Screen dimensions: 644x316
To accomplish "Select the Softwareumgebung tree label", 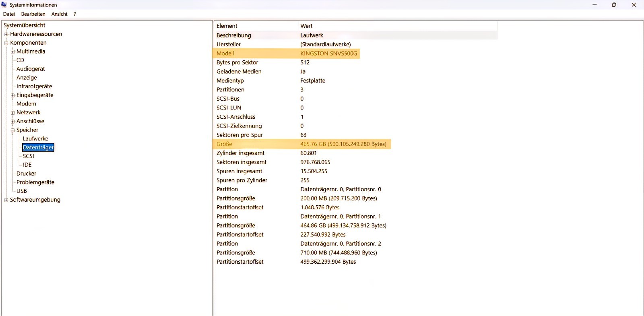I will click(x=35, y=200).
